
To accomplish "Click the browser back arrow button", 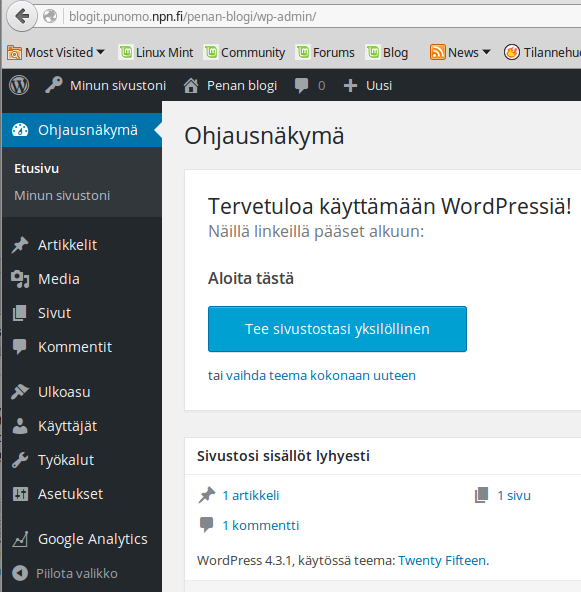I will point(22,16).
